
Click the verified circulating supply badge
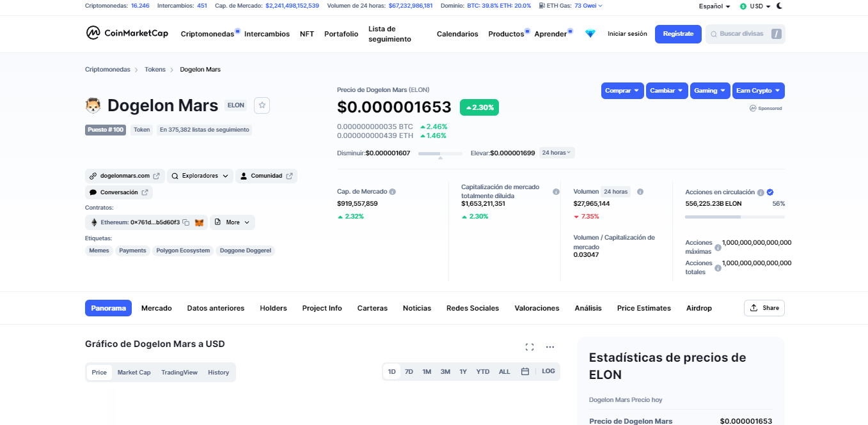[770, 192]
